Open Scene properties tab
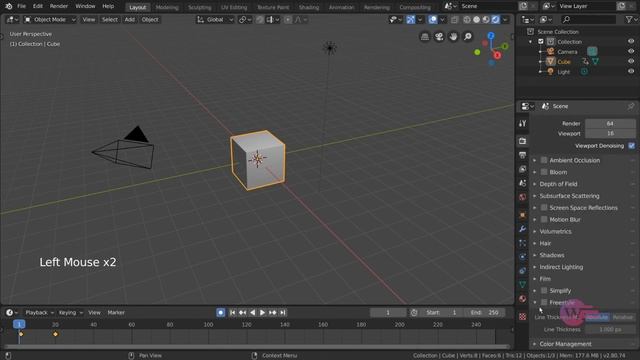Image resolution: width=640 pixels, height=360 pixels. (522, 183)
